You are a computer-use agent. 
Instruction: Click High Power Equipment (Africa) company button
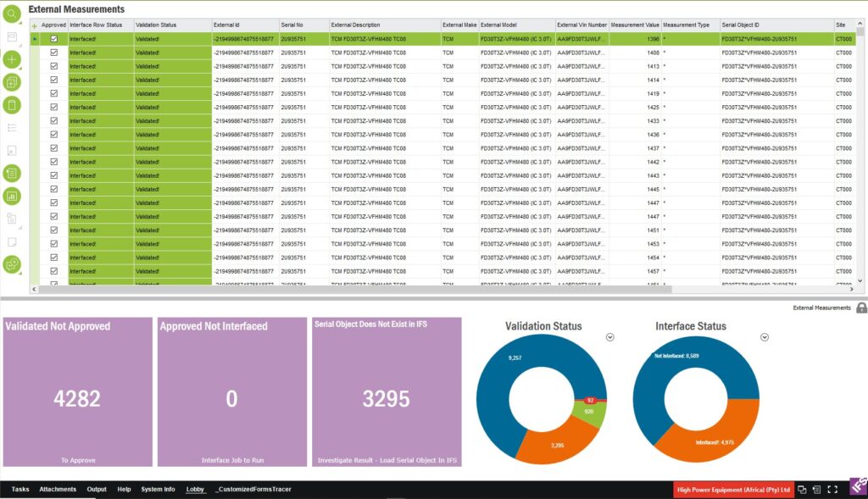point(733,490)
